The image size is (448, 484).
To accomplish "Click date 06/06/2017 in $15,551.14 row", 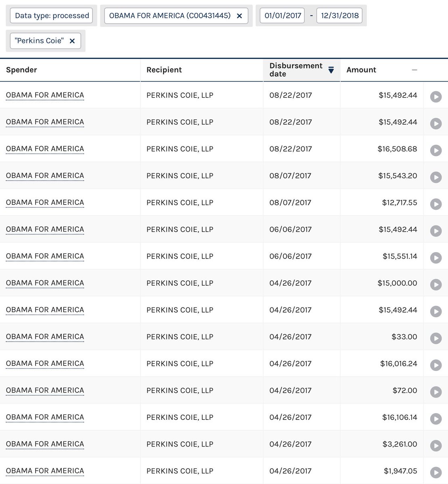I will tap(291, 256).
